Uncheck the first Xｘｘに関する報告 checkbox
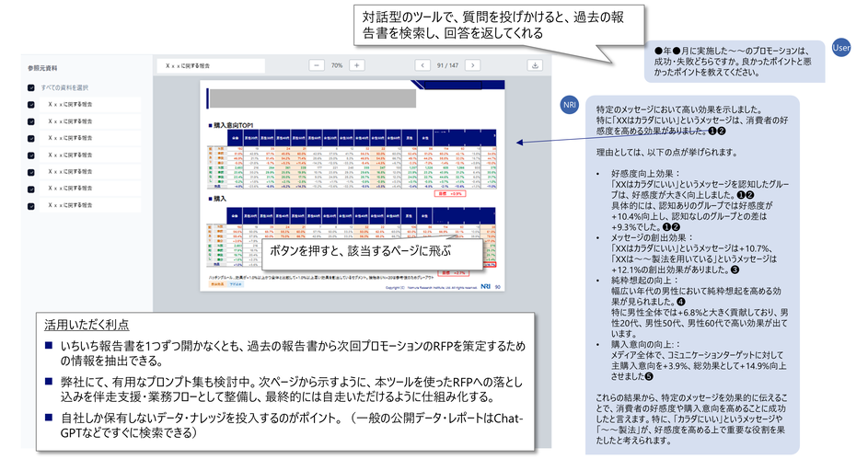This screenshot has height=459, width=868. [x=31, y=104]
